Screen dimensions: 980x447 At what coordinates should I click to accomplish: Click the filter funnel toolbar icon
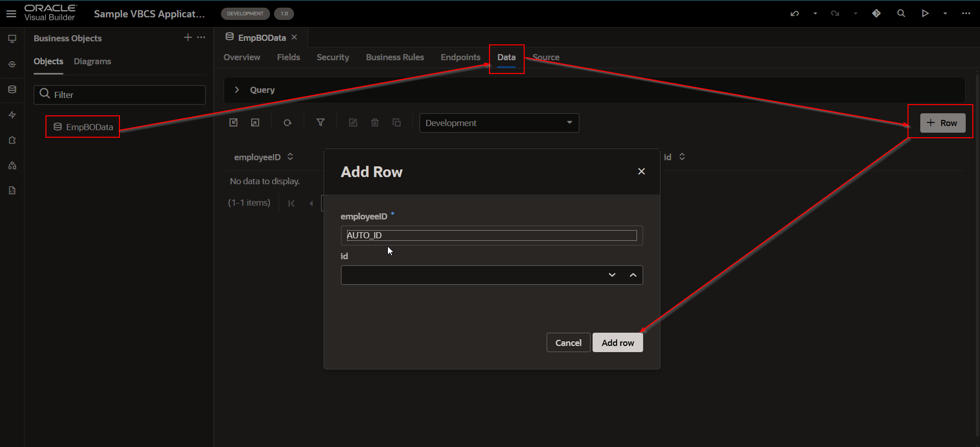[x=321, y=122]
